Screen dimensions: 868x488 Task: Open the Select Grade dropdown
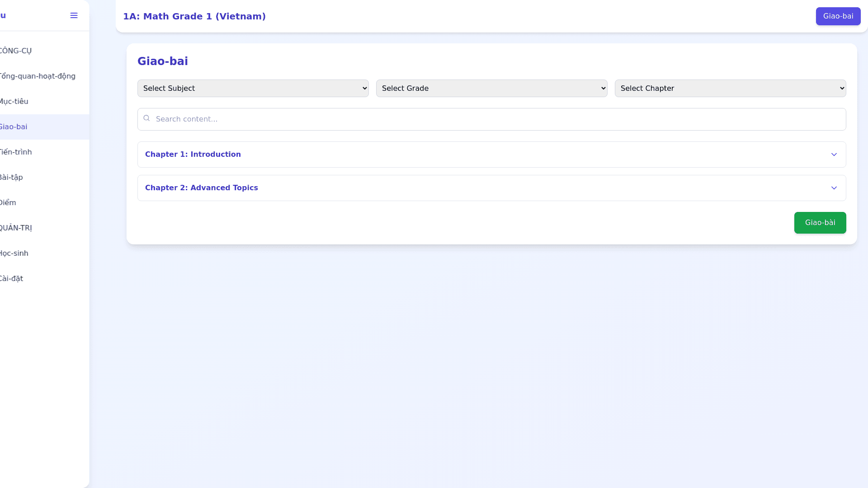pos(491,89)
